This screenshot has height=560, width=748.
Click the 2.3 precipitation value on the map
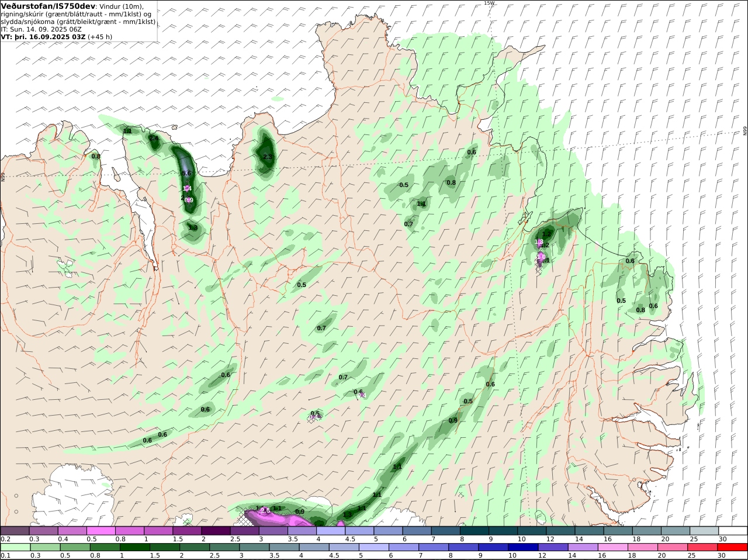click(268, 157)
